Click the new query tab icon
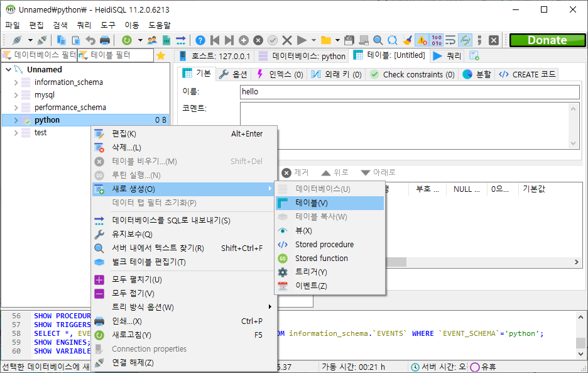Image resolution: width=588 pixels, height=373 pixels. [474, 56]
